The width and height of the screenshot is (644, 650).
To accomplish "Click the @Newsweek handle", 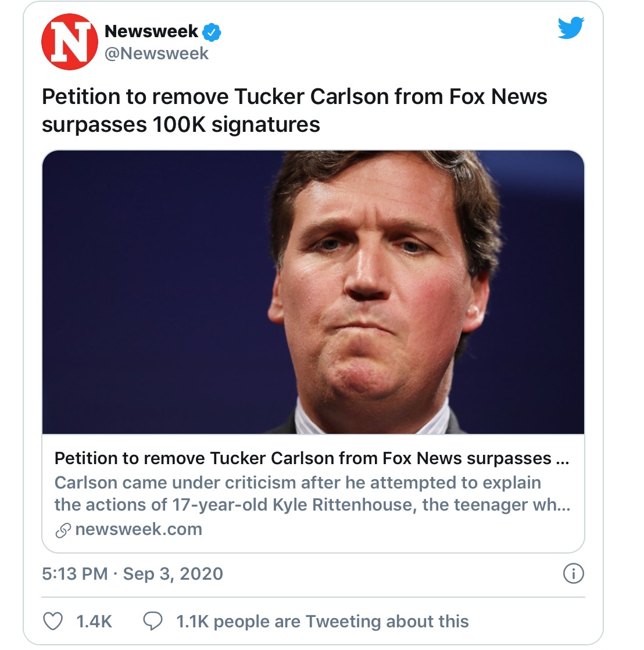I will tap(156, 53).
